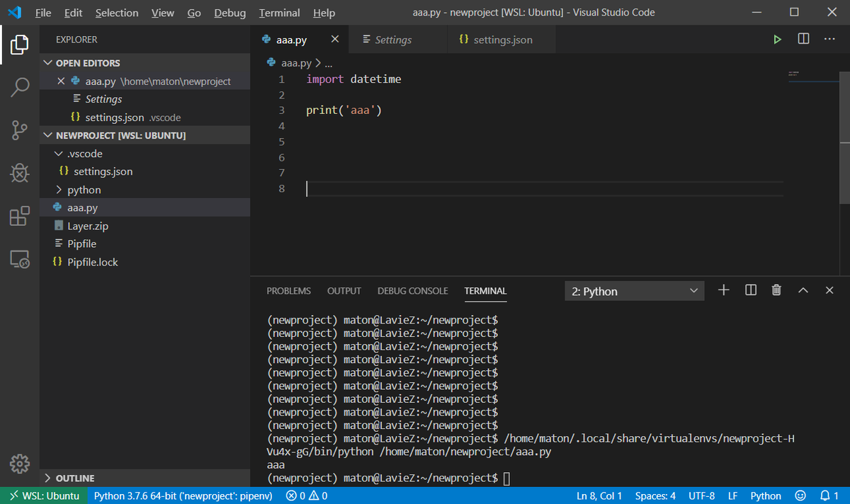Open the Go menu
Image resolution: width=850 pixels, height=504 pixels.
coord(194,13)
